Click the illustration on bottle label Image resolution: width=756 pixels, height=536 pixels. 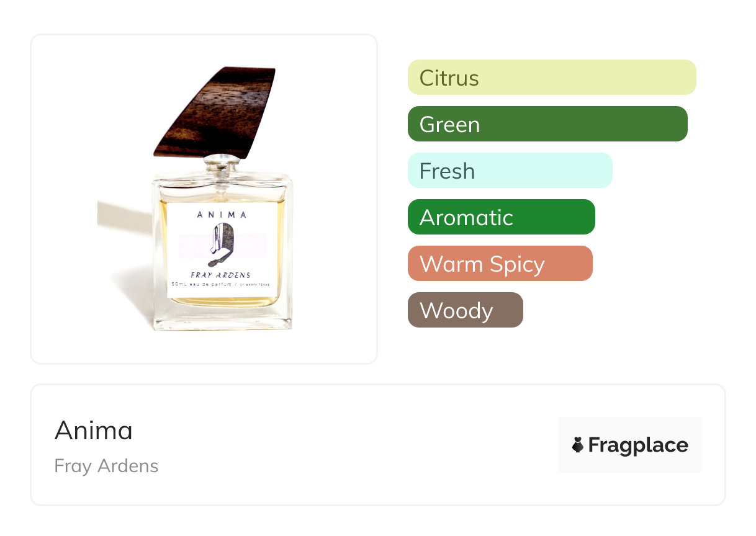222,244
